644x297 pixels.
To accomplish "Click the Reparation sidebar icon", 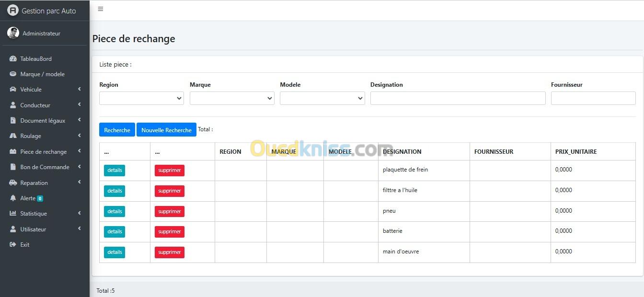I will (13, 183).
